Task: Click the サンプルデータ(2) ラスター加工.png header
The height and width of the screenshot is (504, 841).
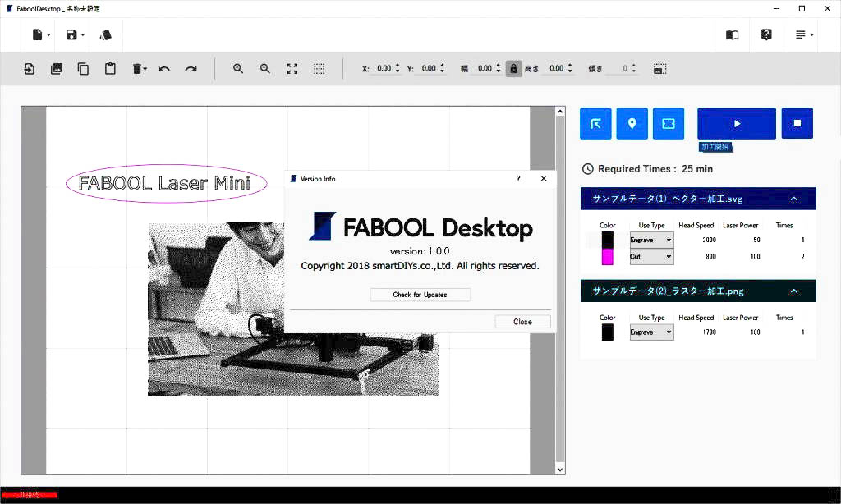Action: point(698,291)
